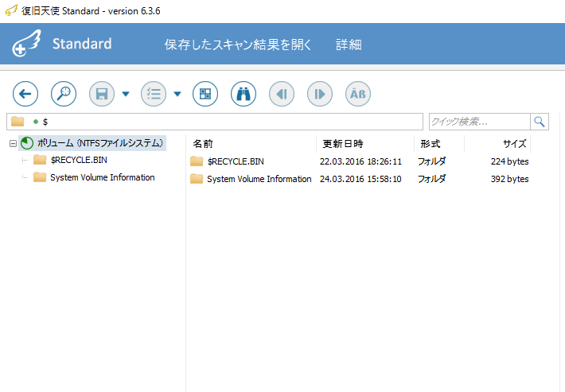
Task: Click the 224 bytes size cell
Action: pyautogui.click(x=509, y=161)
